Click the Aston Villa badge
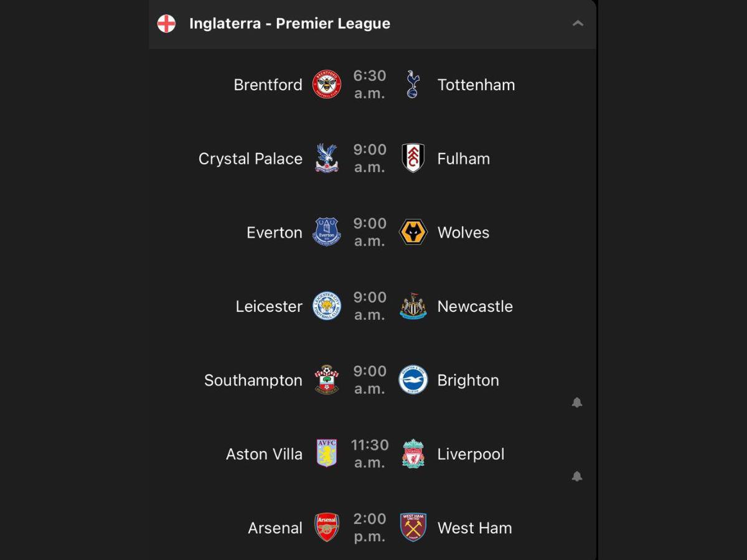 pyautogui.click(x=326, y=454)
